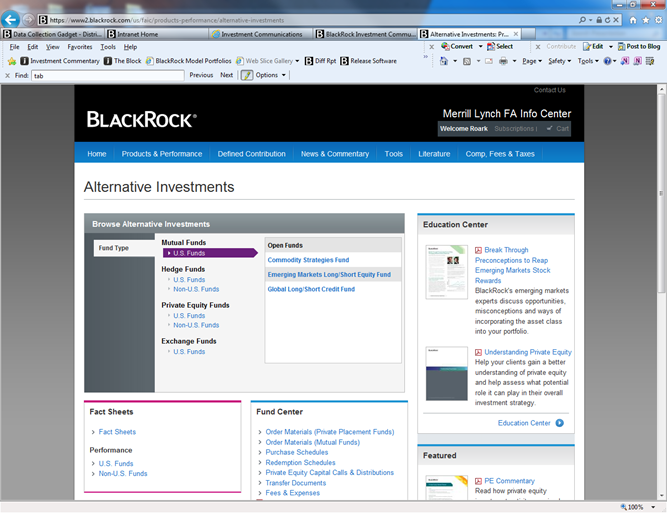667x513 pixels.
Task: Expand the Safety menu dropdown
Action: 559,61
